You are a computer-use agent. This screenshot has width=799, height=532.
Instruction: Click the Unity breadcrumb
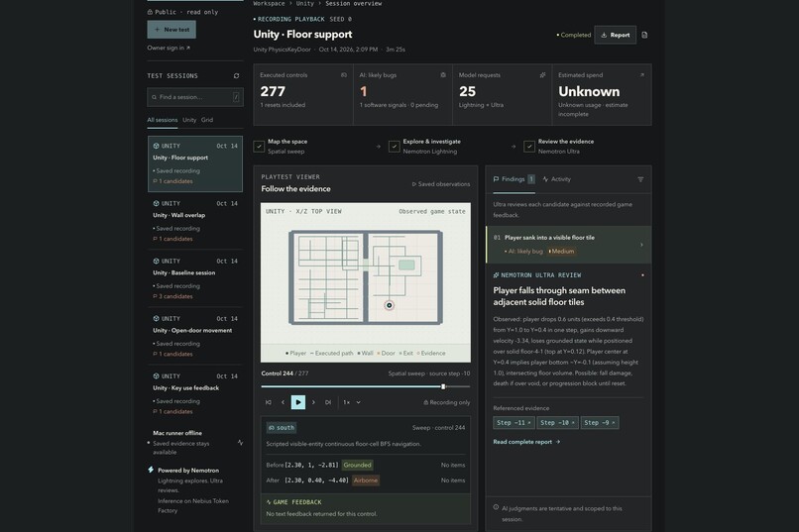click(305, 4)
